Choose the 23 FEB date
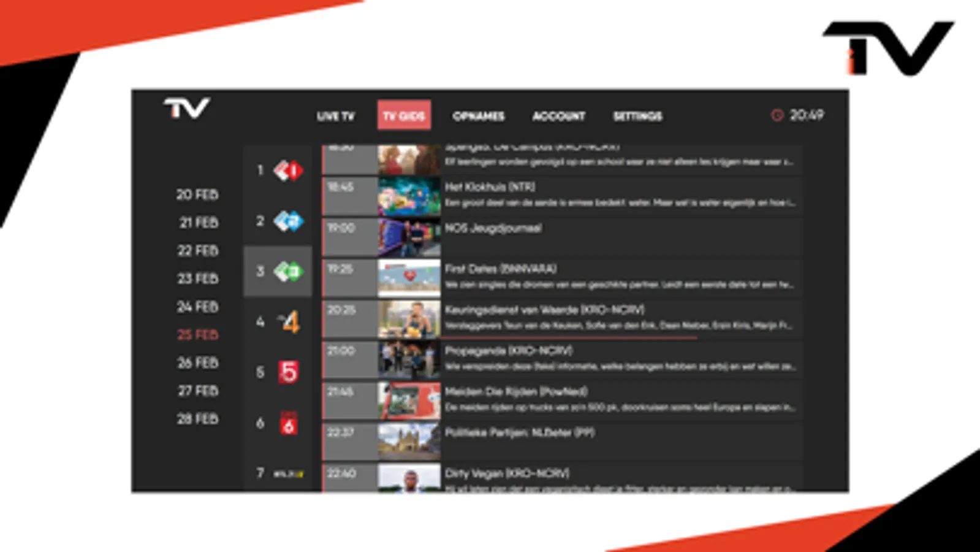 (197, 278)
